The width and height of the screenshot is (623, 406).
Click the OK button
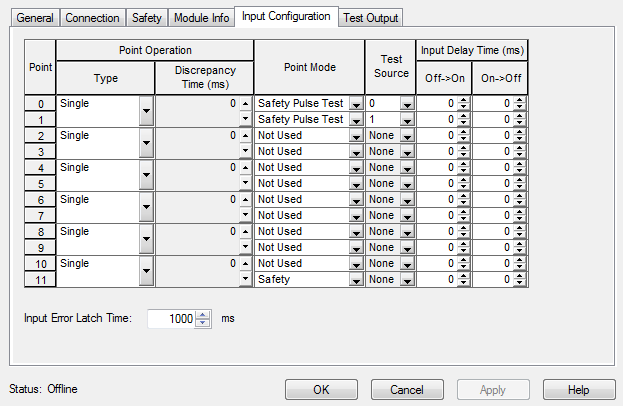coord(322,389)
